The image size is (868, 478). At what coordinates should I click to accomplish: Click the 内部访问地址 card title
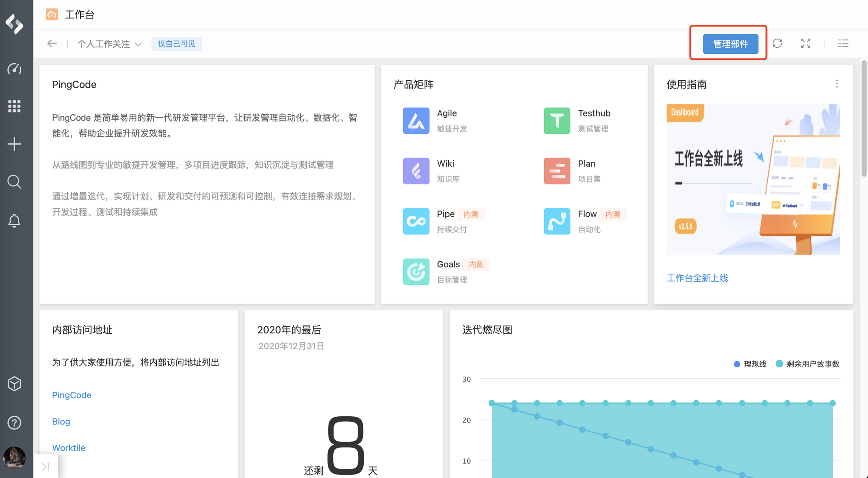click(82, 330)
